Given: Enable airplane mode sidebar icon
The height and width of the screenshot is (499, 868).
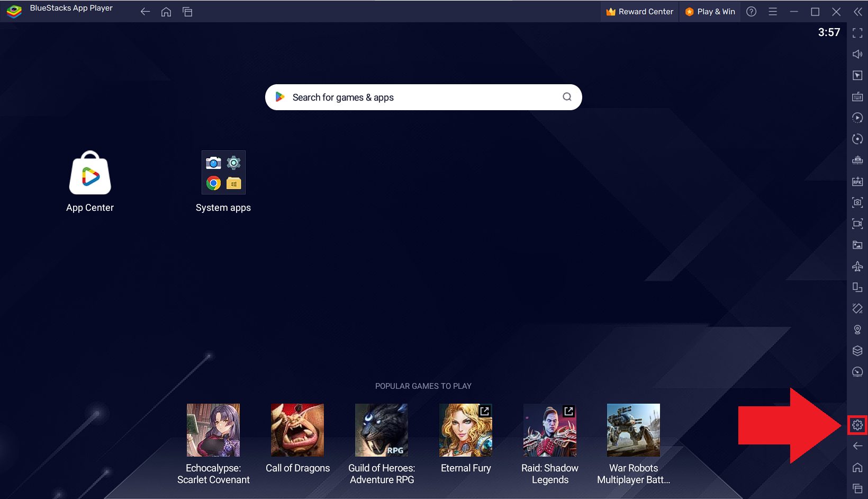Looking at the screenshot, I should (x=857, y=266).
